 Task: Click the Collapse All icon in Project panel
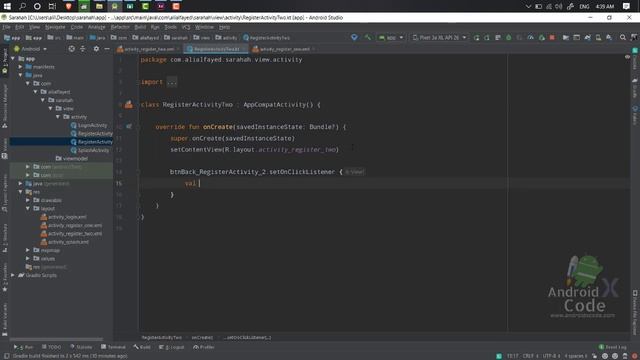83,49
